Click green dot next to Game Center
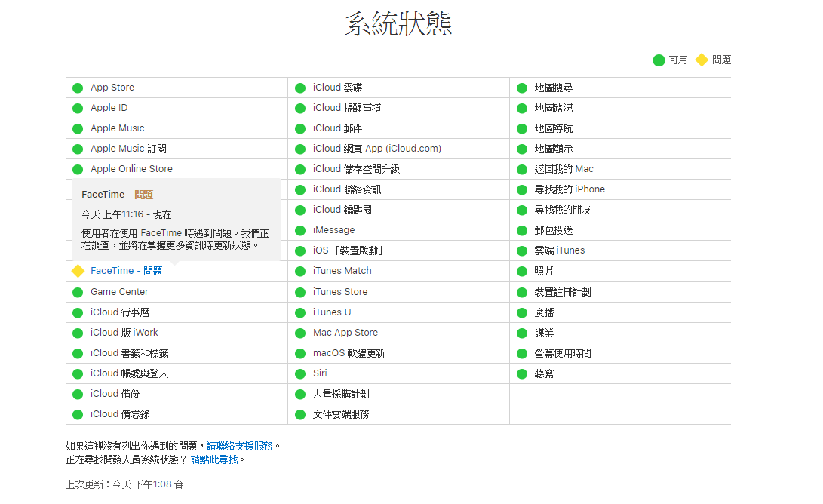 pos(78,293)
